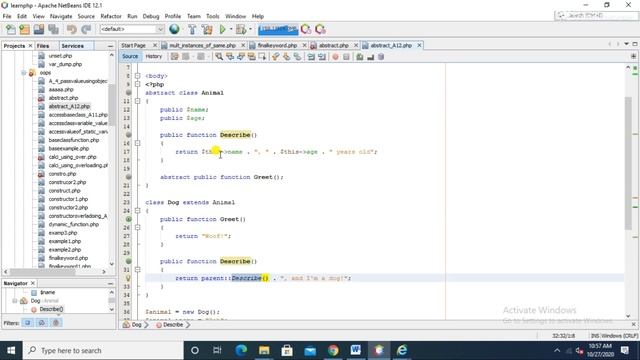Close the abstract_A12.php tab
640x360 pixels.
coord(419,45)
